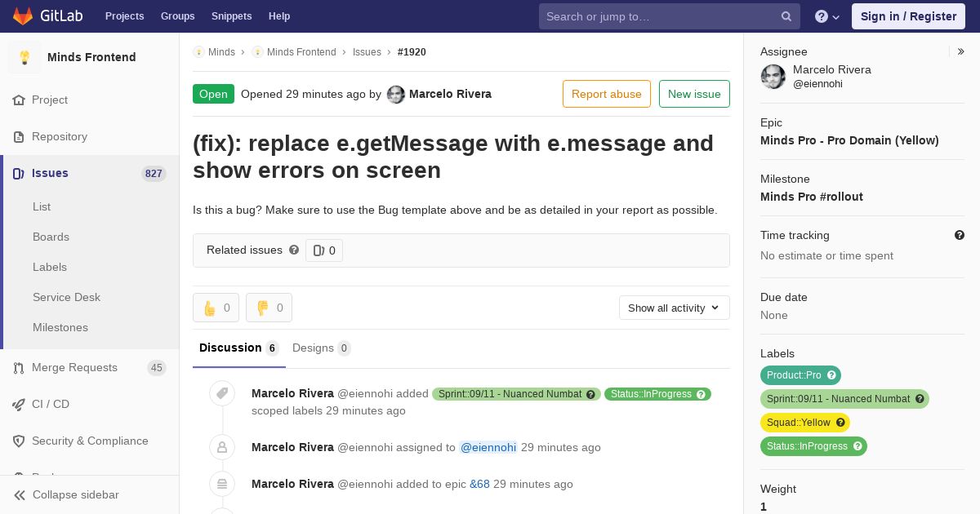Click the search magnifier icon
The height and width of the screenshot is (514, 980).
tap(786, 16)
